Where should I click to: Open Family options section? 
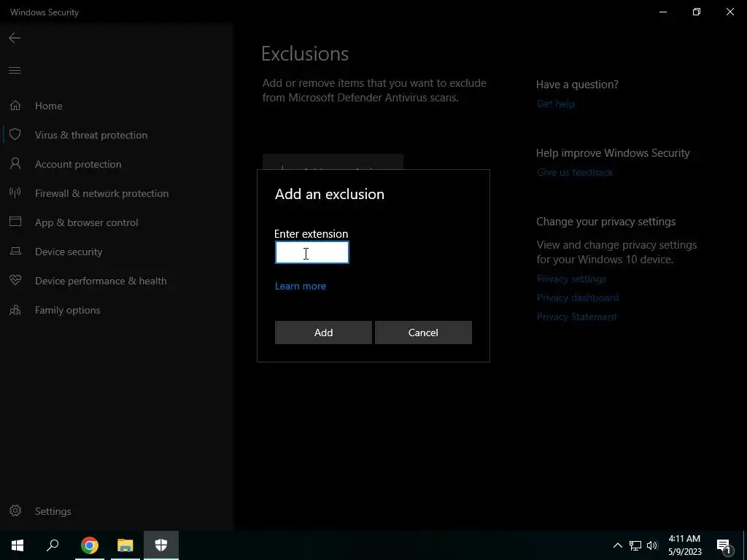(x=67, y=310)
